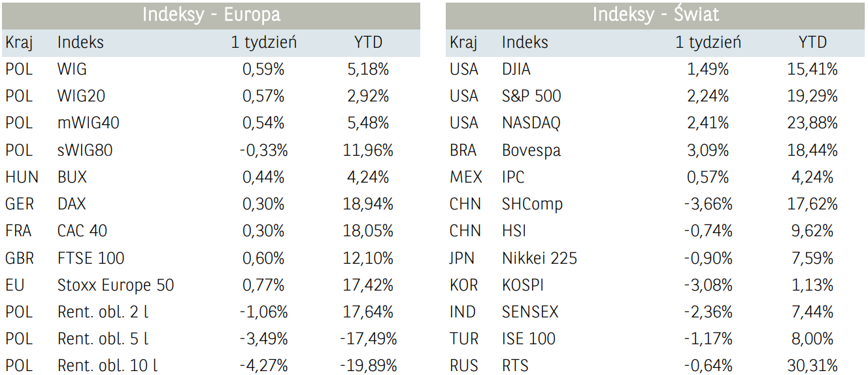This screenshot has height=375, width=868.
Task: Click the Indeksy - Świat table header
Action: click(655, 15)
